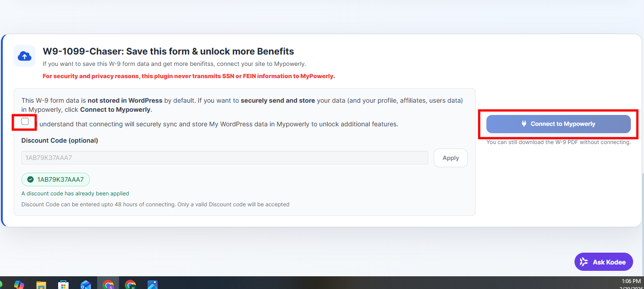Open File Explorer from the taskbar

click(41, 285)
